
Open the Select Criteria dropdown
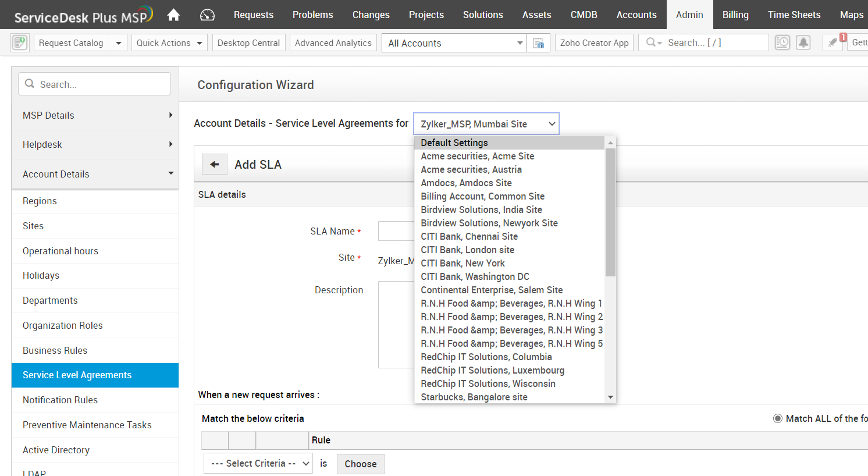tap(259, 464)
